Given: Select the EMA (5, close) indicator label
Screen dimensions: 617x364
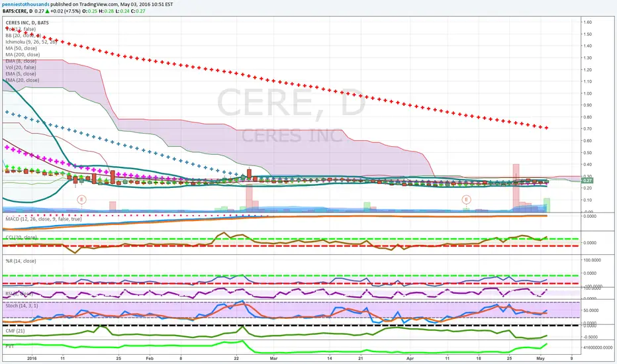Looking at the screenshot, I should 21,73.
